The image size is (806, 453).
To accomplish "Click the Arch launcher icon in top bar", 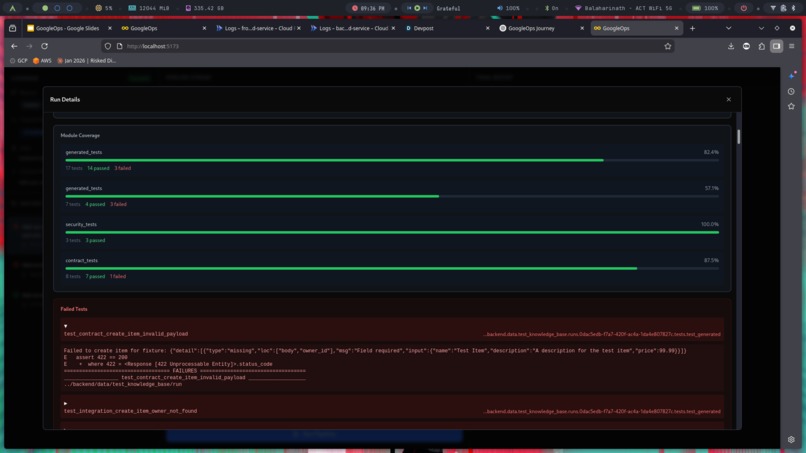I will (x=13, y=8).
